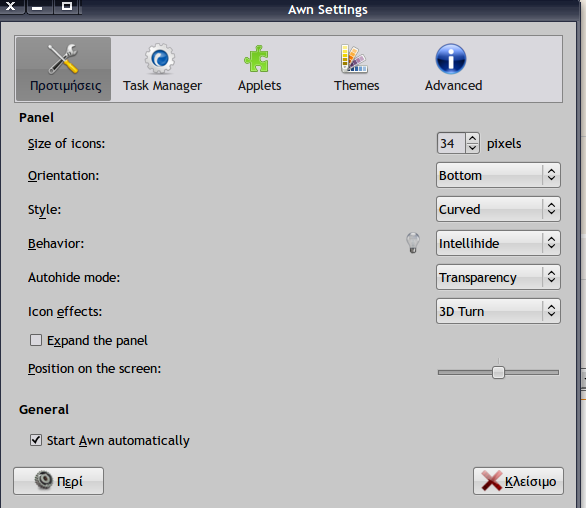Open the Style dropdown showing Curved
Screen dimensions: 586x508
[x=498, y=209]
